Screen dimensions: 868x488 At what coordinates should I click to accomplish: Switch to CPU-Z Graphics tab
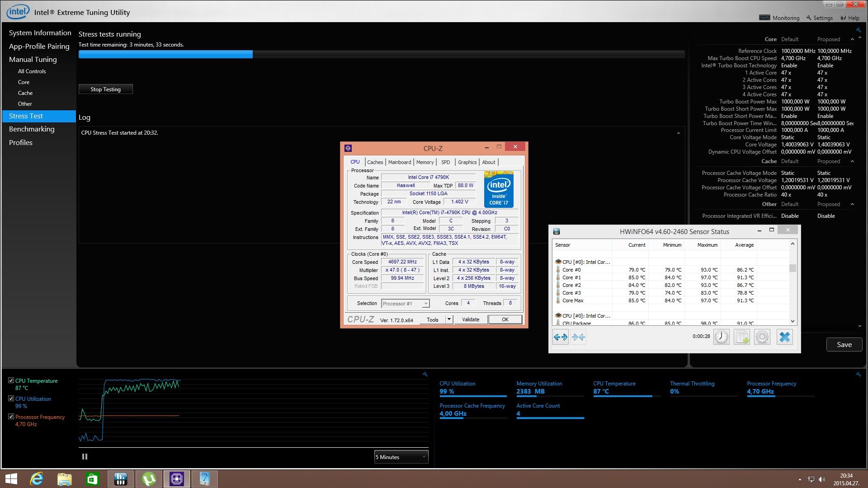(x=467, y=162)
